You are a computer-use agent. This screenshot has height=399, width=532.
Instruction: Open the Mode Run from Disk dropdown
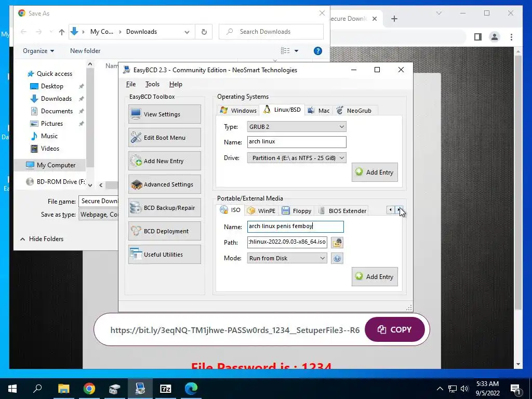point(287,258)
